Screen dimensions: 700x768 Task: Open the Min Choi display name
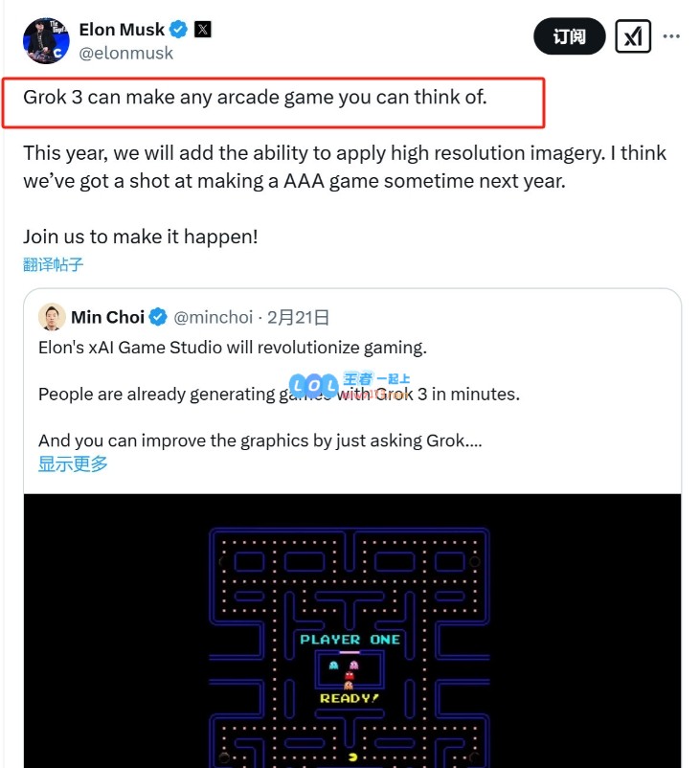107,317
